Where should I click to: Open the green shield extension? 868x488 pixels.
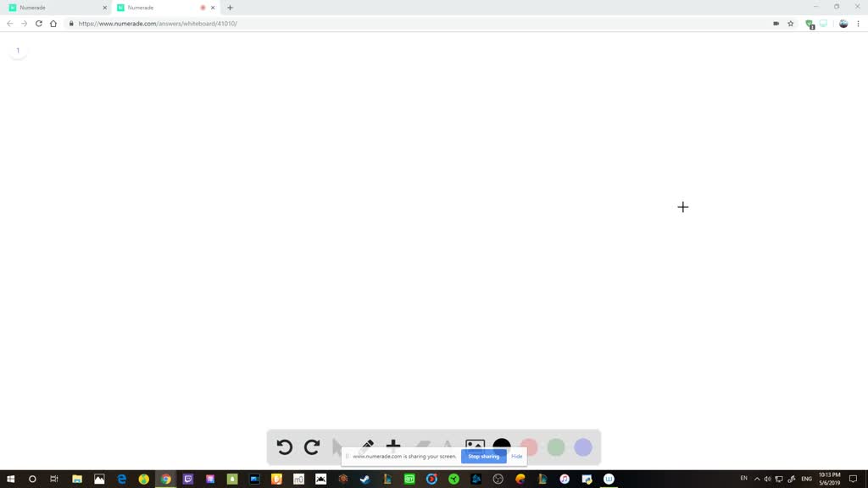pyautogui.click(x=810, y=25)
